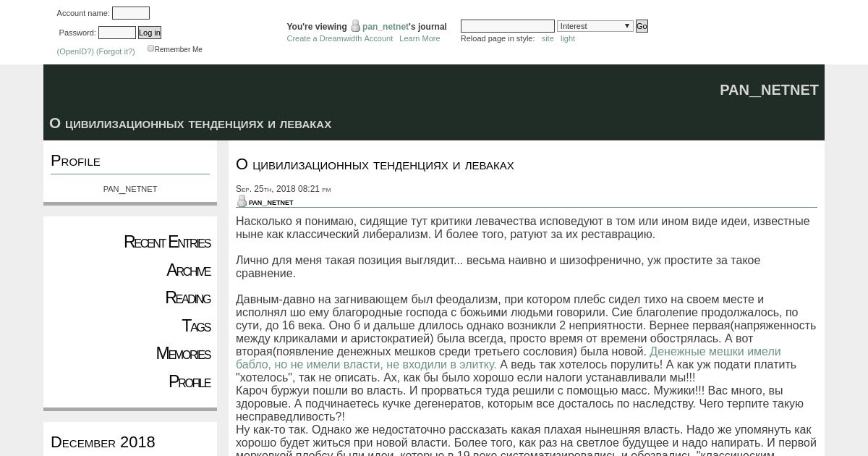Toggle the Remember Me checkbox
The height and width of the screenshot is (456, 868).
[x=151, y=48]
